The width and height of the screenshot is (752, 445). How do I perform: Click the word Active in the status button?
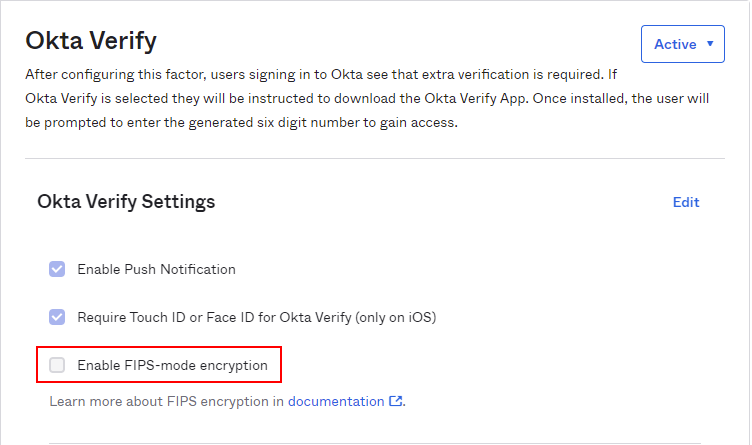[x=675, y=44]
